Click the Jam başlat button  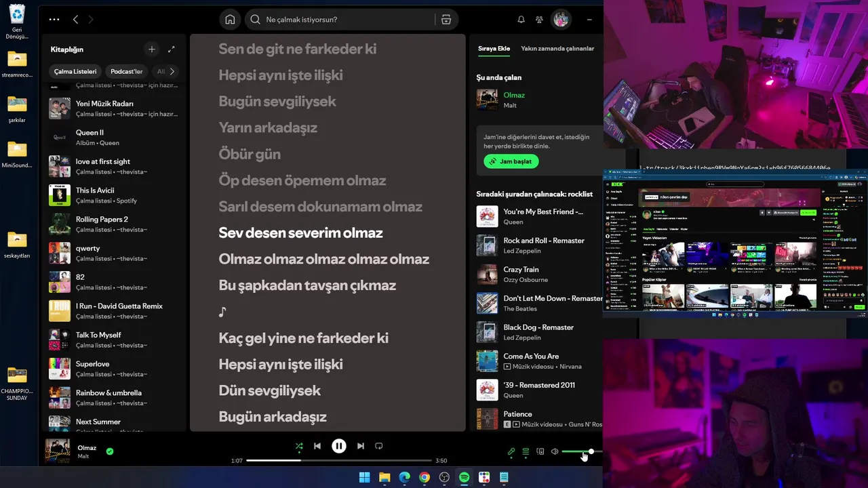[x=511, y=161]
